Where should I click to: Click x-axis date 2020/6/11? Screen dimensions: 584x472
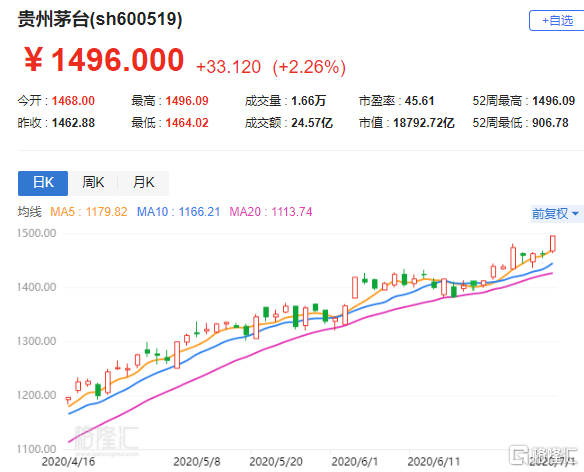coord(434,462)
